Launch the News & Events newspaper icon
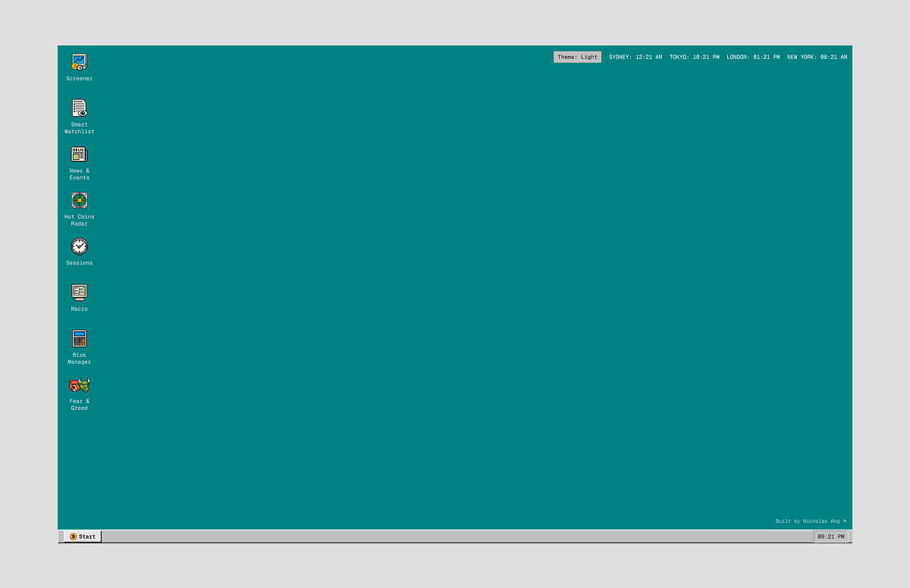Screen dimensions: 910x588 click(x=79, y=155)
